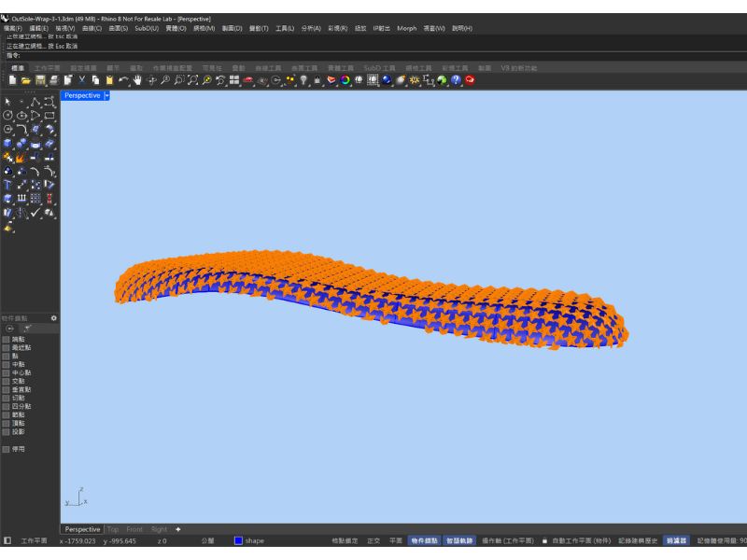Enable the 端點 object snap checkbox
The width and height of the screenshot is (747, 560).
coord(6,339)
